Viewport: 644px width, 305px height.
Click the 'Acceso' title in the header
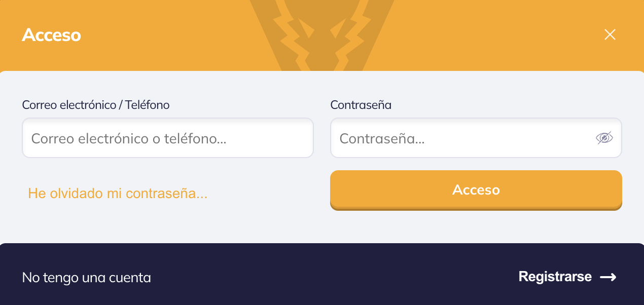pyautogui.click(x=51, y=35)
